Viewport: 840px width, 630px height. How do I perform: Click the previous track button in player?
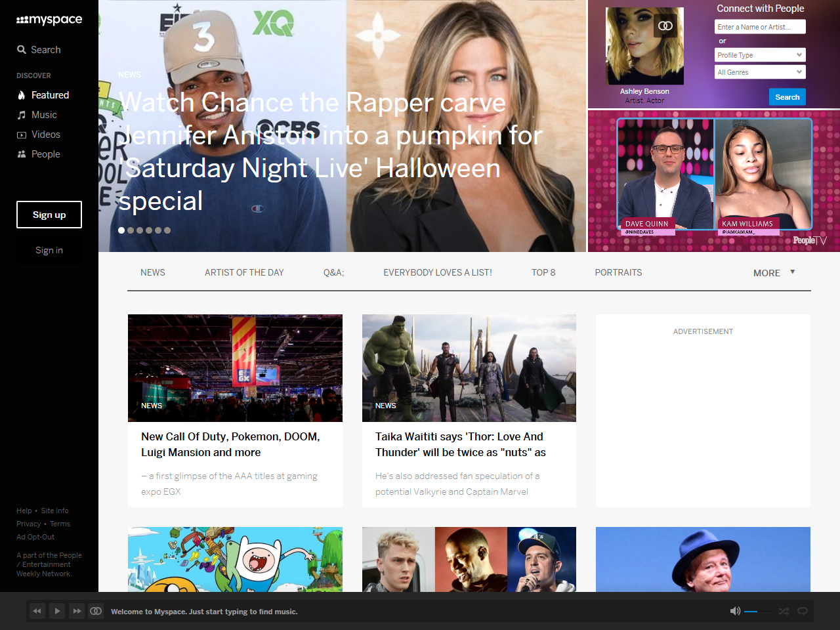click(x=37, y=611)
